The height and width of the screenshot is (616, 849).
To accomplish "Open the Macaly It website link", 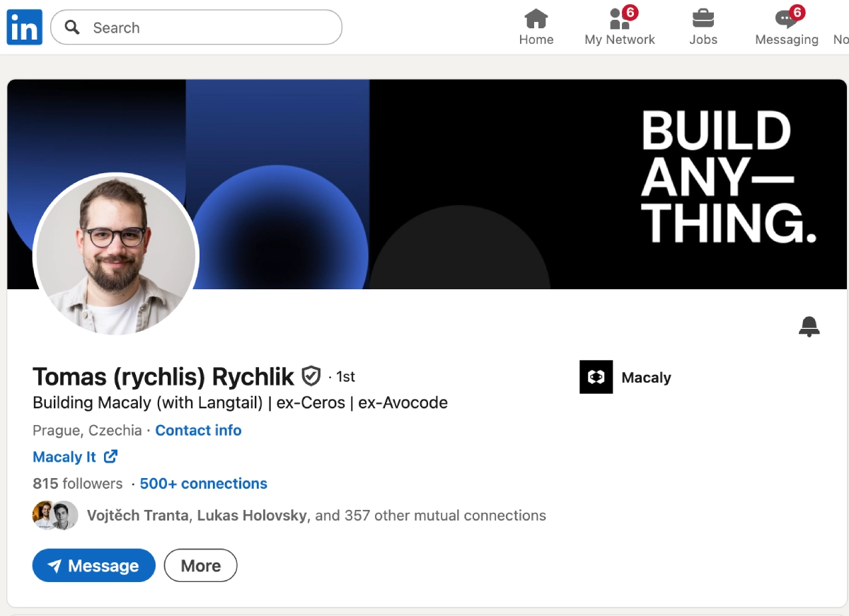I will pos(64,457).
